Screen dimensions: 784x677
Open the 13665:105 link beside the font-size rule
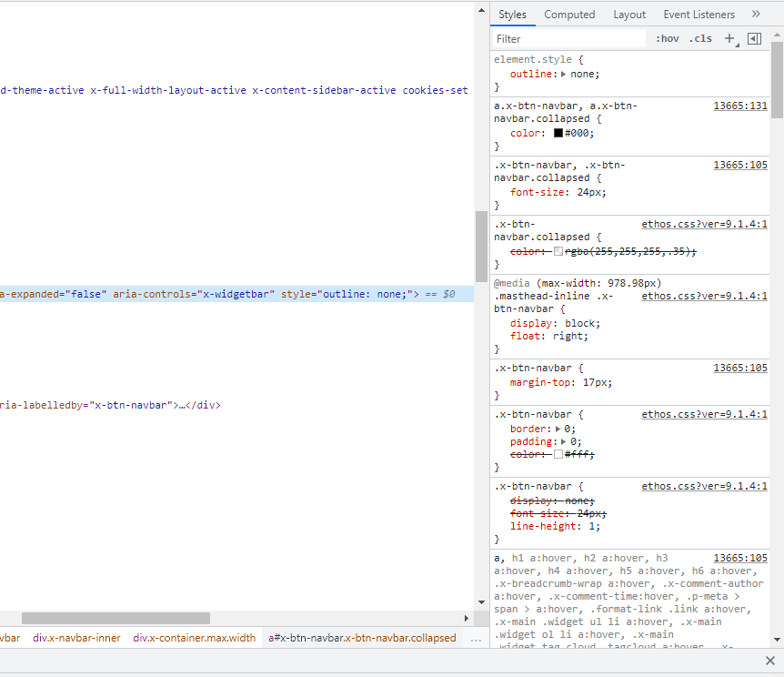(x=740, y=165)
